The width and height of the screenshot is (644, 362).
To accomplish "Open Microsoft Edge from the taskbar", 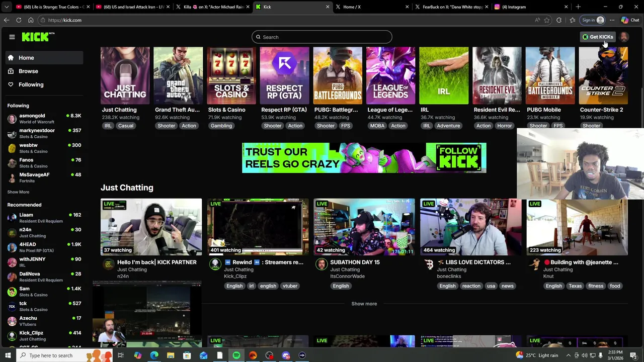I will point(154,355).
